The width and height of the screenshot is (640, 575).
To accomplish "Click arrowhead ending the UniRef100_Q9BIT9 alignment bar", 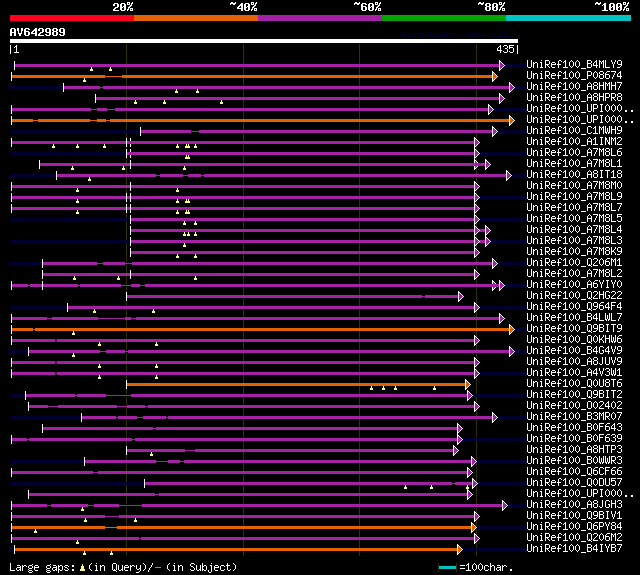I will 512,329.
